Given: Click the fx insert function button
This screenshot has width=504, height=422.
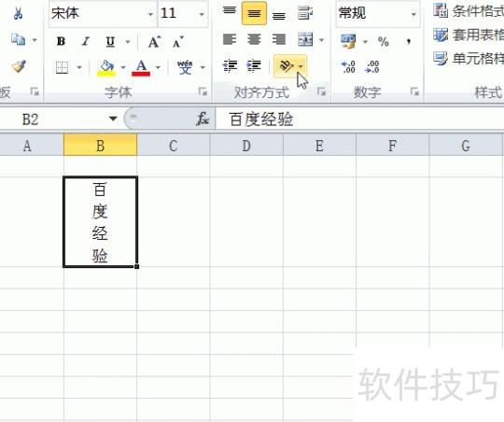Looking at the screenshot, I should 203,119.
